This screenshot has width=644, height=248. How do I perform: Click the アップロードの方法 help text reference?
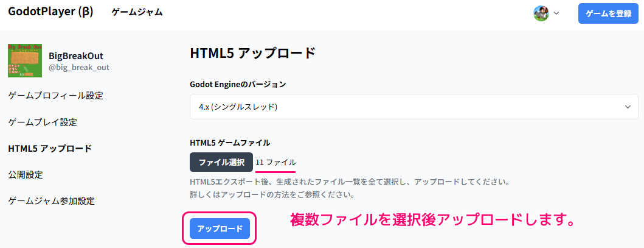click(x=246, y=194)
